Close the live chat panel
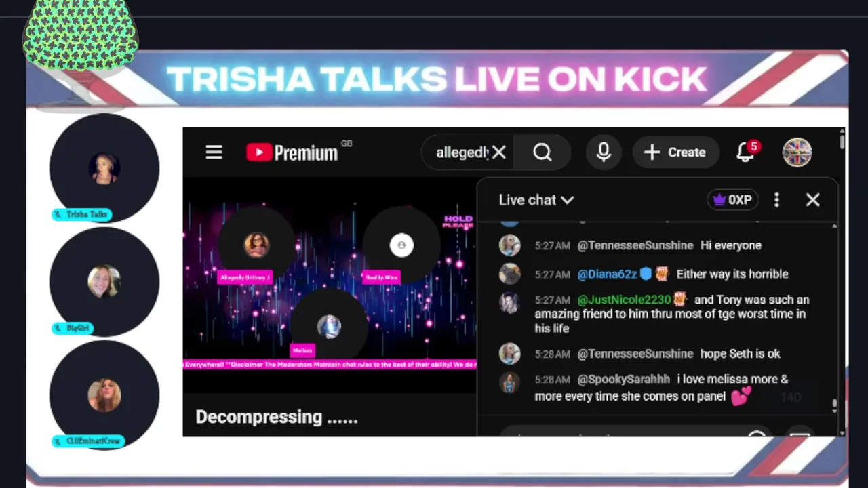 (x=812, y=200)
